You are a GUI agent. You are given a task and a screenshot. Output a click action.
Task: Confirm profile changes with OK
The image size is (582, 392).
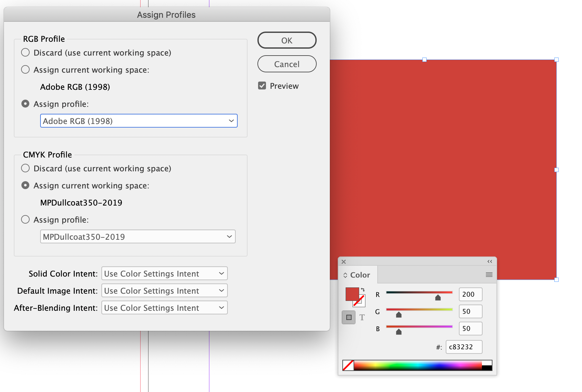coord(287,40)
